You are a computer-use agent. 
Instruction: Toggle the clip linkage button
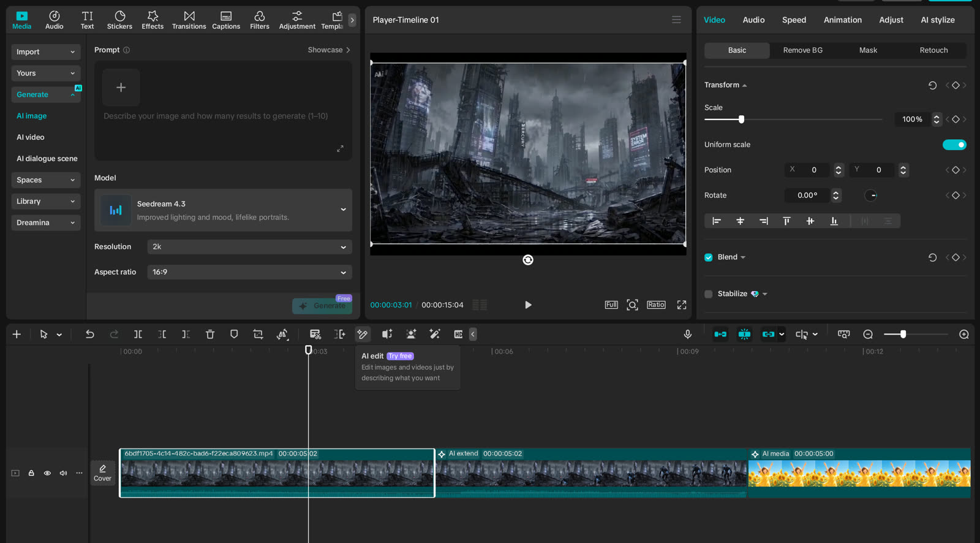click(x=768, y=334)
